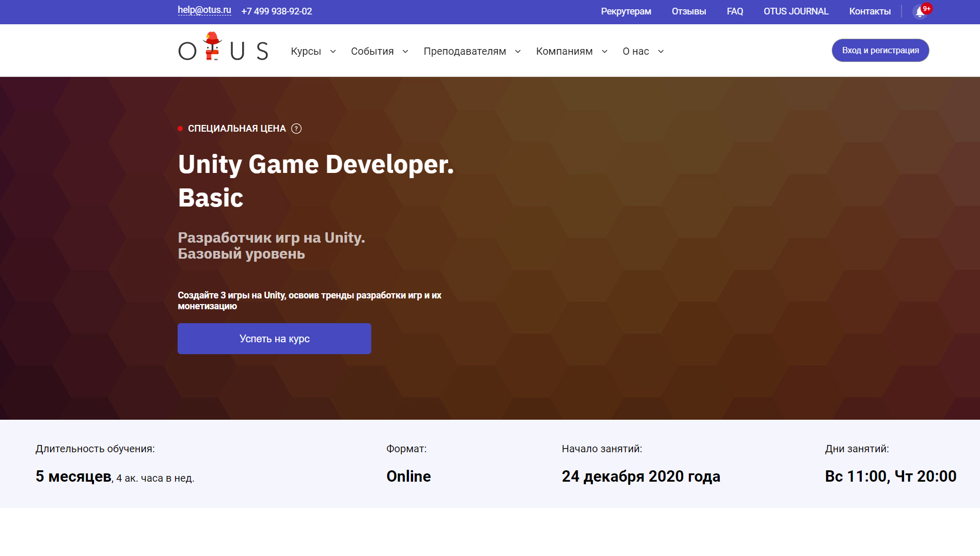
Task: Click the schedule Вс 11:00, Чт 20:00
Action: [891, 476]
